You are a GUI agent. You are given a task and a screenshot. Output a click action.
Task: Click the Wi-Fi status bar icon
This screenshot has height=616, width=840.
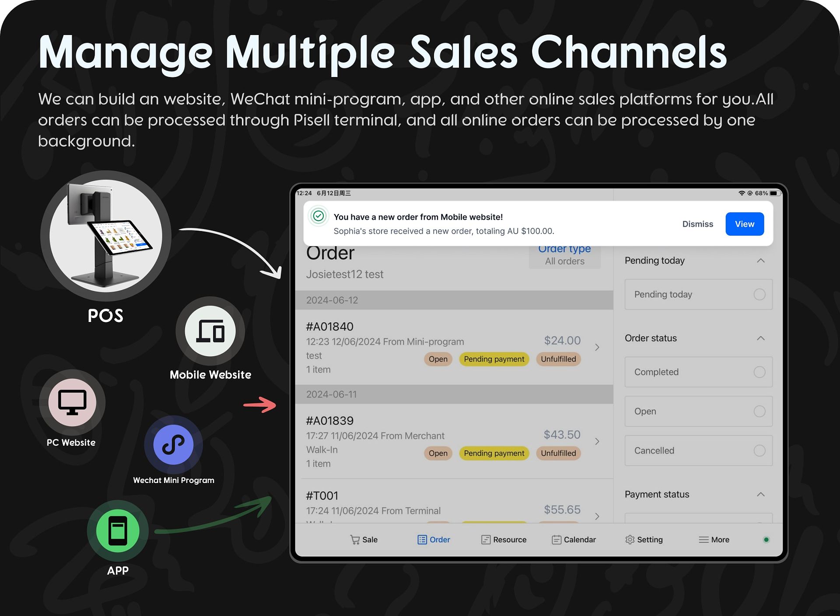tap(742, 193)
